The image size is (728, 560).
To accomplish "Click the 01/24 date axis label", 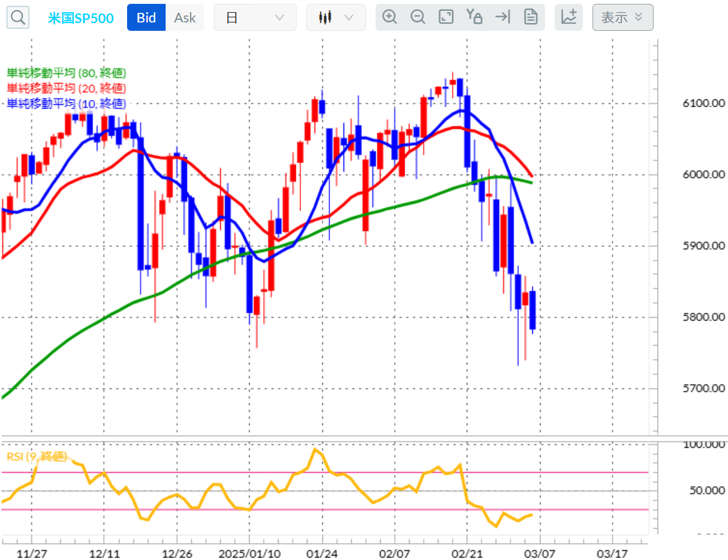I will pyautogui.click(x=322, y=554).
